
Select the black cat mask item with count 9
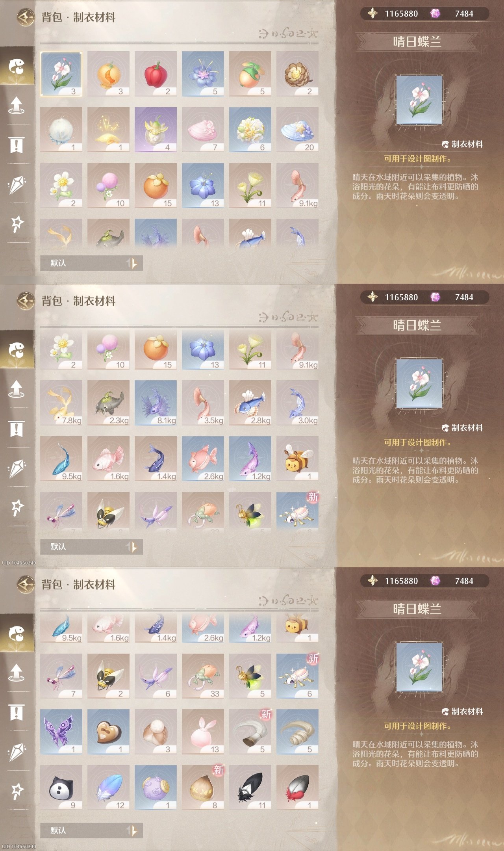(61, 788)
